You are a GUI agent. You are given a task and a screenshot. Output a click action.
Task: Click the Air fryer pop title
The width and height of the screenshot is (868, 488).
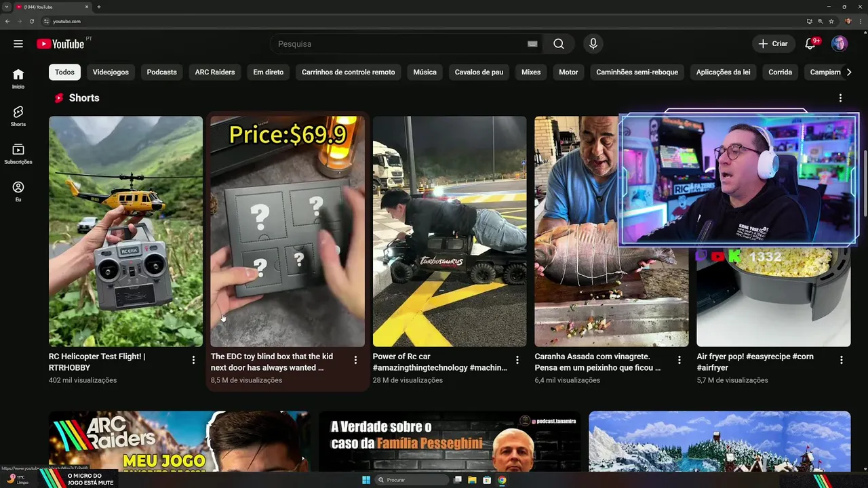[755, 362]
